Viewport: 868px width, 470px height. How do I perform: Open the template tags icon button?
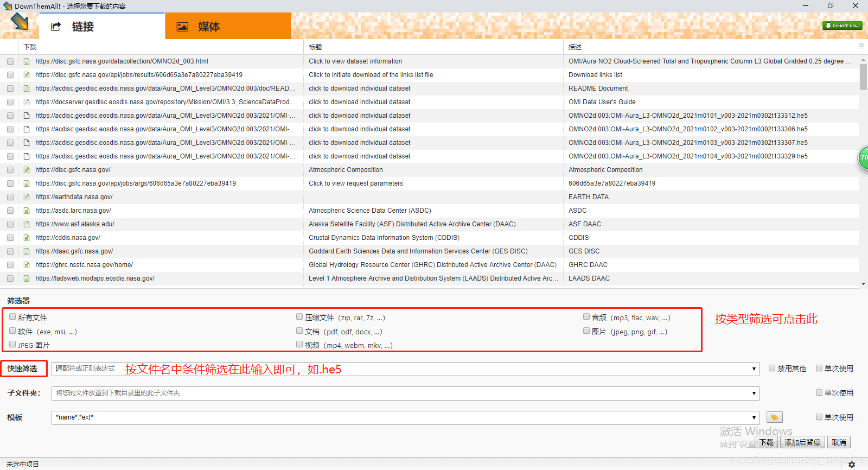(774, 417)
